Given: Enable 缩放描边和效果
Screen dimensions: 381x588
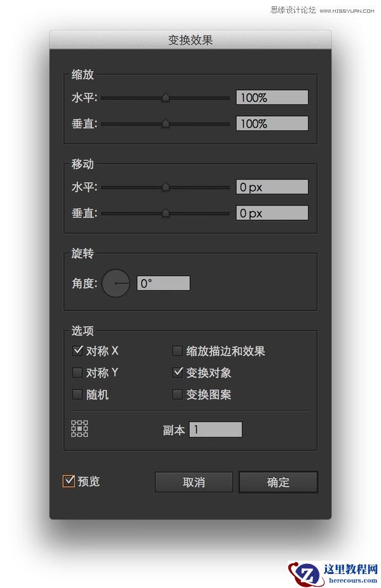Looking at the screenshot, I should pyautogui.click(x=178, y=350).
